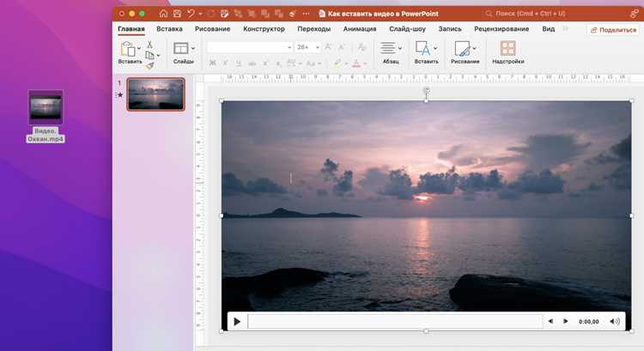Open the Рецензирование tab
The width and height of the screenshot is (644, 351).
coord(501,28)
